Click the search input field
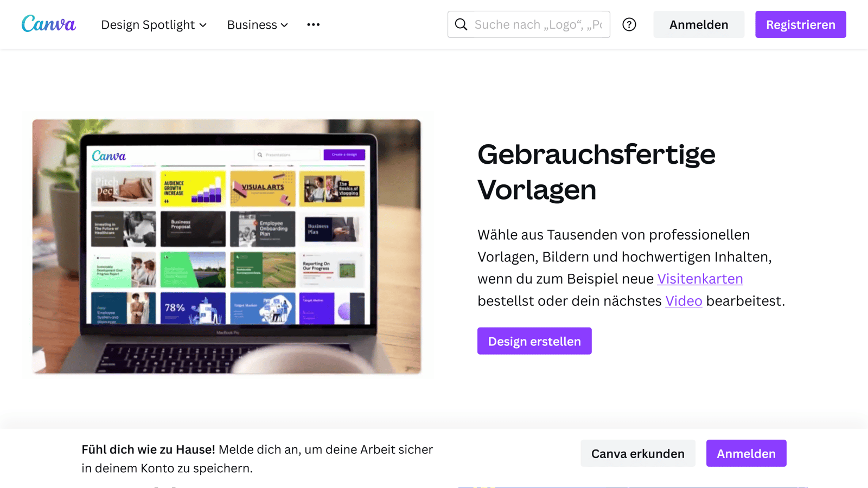The height and width of the screenshot is (488, 868). [x=537, y=24]
